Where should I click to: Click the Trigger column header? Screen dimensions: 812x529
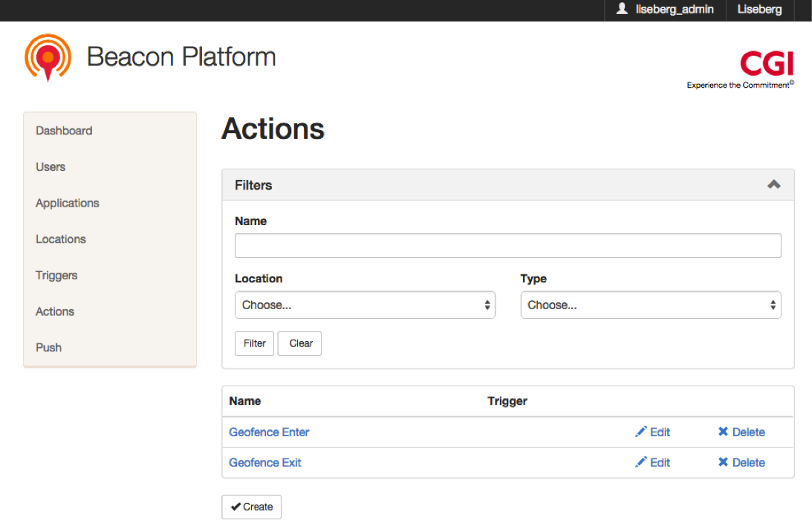click(507, 401)
